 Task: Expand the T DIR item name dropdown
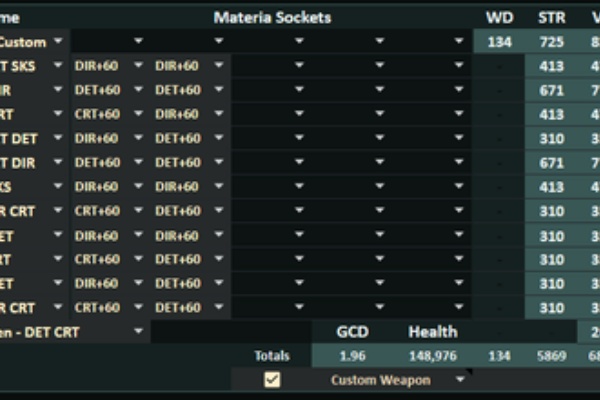tap(58, 162)
